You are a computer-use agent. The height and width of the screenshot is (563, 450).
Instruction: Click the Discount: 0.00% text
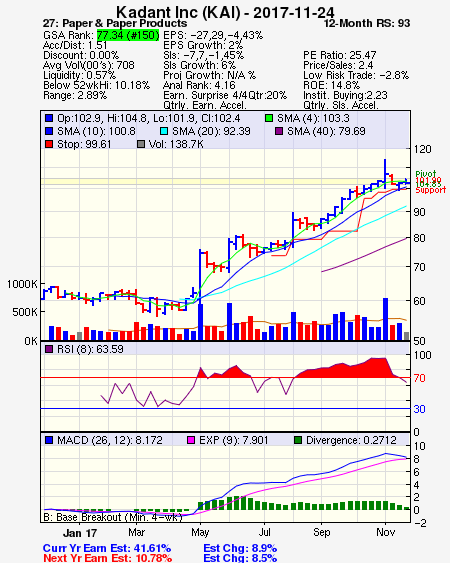click(81, 55)
